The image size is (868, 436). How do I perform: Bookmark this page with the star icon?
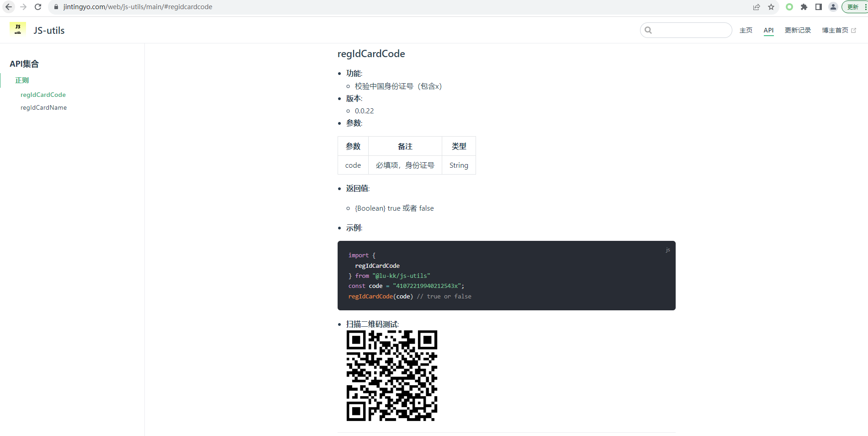tap(771, 7)
